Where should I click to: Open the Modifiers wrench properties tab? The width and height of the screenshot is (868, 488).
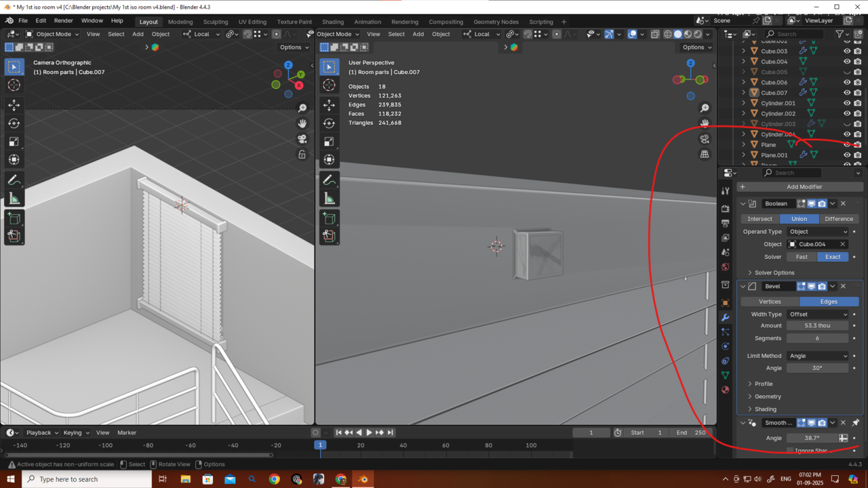[x=725, y=317]
